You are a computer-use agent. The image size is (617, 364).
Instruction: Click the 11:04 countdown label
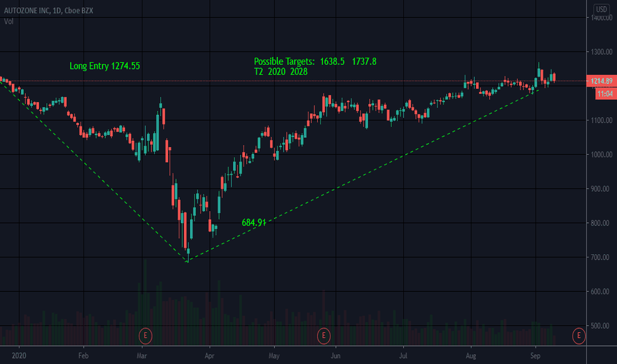(x=605, y=94)
